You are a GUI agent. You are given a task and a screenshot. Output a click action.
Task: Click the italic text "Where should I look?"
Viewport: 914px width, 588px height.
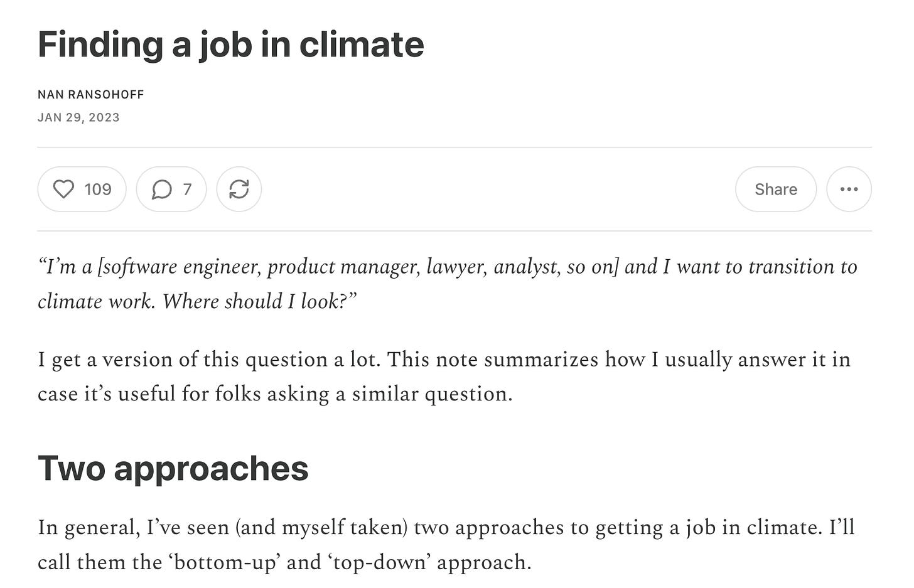coord(259,301)
